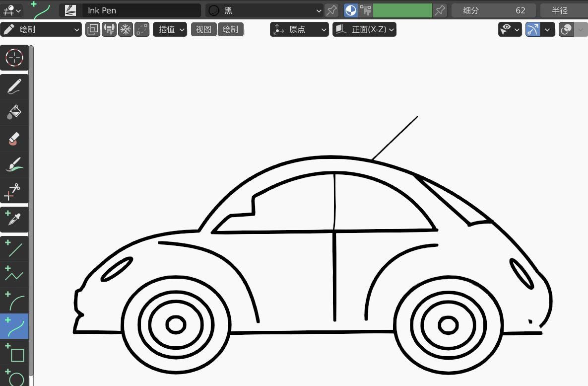Select the Box shape tool
This screenshot has width=588, height=386.
14,354
